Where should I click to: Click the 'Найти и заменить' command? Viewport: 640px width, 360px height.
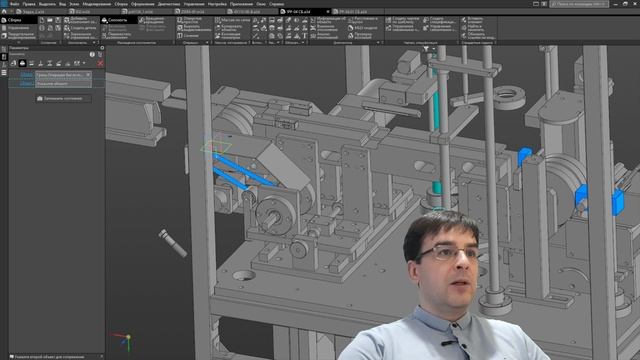[473, 28]
